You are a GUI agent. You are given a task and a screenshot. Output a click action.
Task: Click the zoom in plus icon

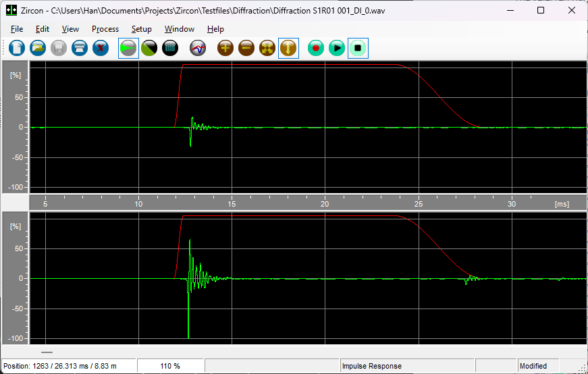click(225, 48)
